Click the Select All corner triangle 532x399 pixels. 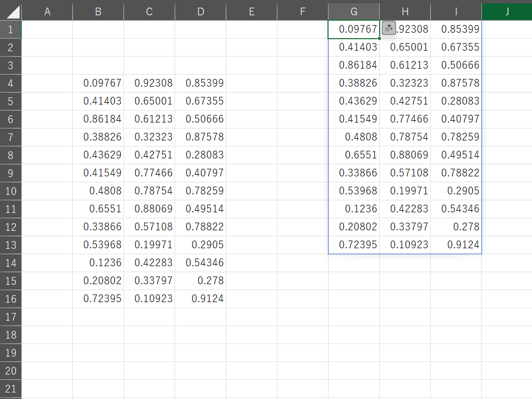pos(11,12)
